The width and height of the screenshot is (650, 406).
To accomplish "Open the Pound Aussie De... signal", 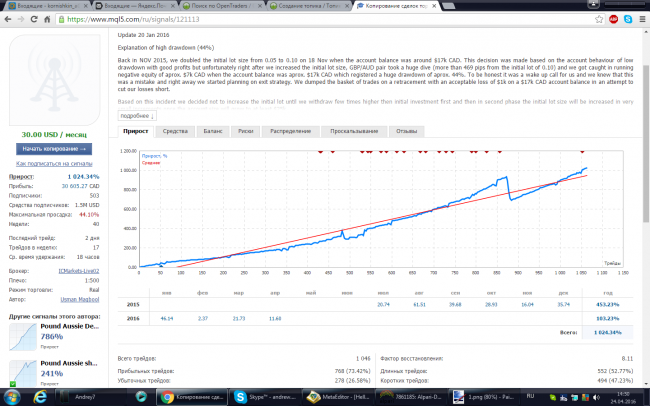I will pos(70,326).
